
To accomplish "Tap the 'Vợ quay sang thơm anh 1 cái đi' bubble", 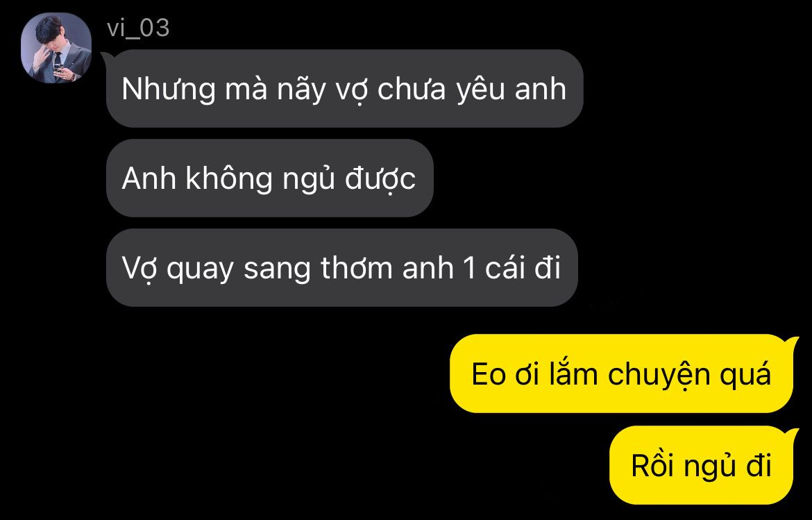I will (x=341, y=268).
